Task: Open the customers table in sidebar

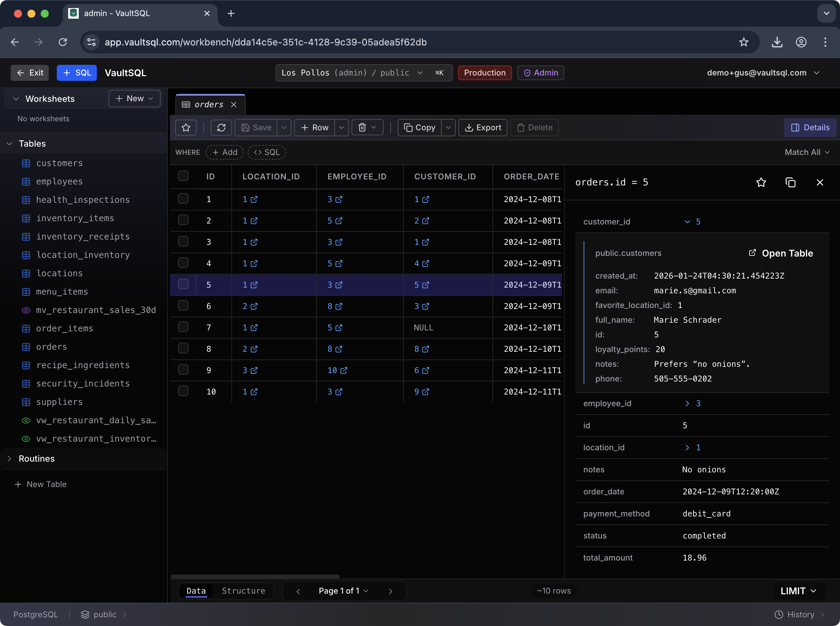Action: 59,163
